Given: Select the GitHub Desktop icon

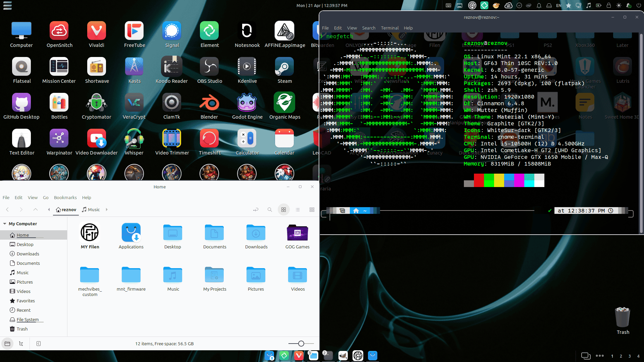Looking at the screenshot, I should pos(21,106).
